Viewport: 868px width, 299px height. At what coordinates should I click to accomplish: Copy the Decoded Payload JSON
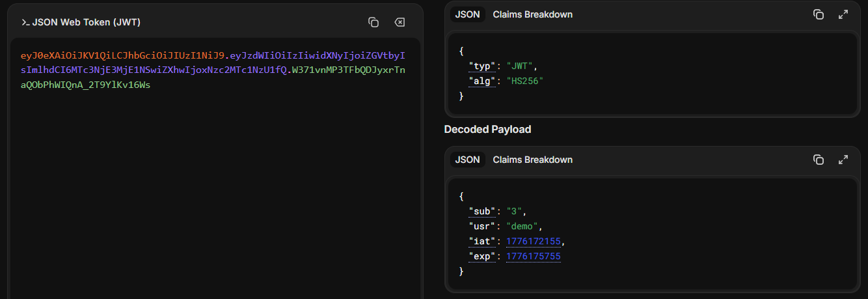(819, 160)
